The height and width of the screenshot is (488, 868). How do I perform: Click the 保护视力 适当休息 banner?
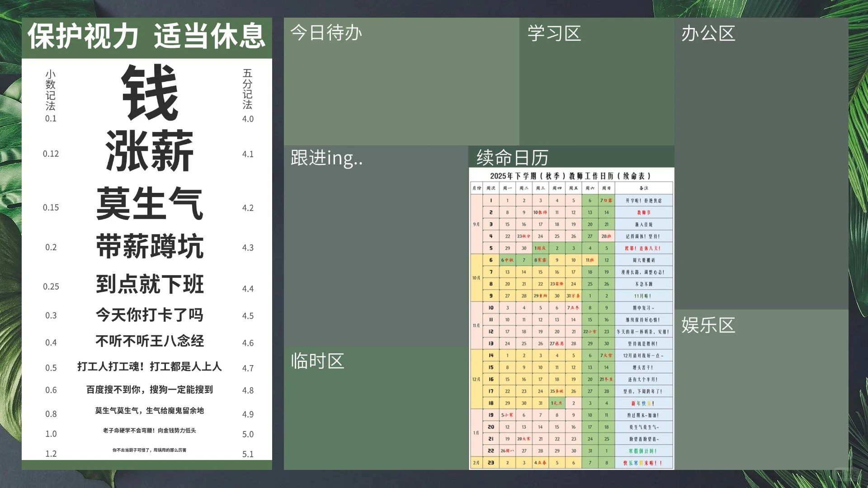pyautogui.click(x=147, y=38)
